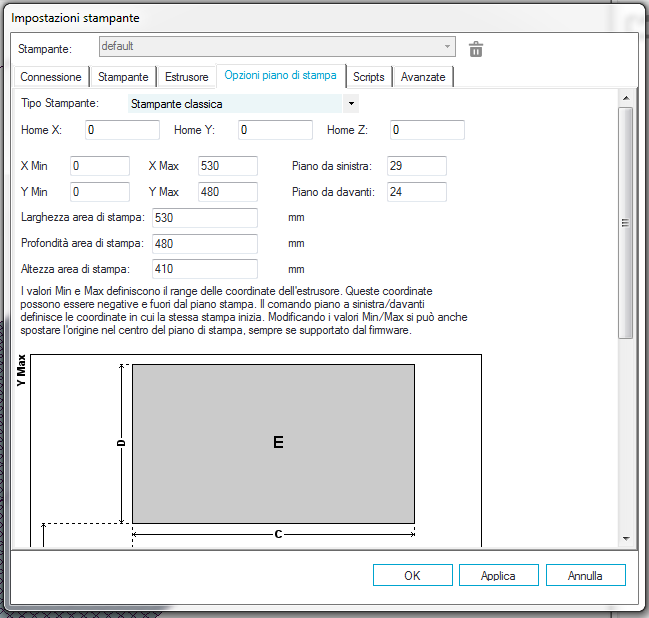Viewport: 649px width, 618px height.
Task: Cancel with the Annulla button
Action: click(x=585, y=575)
